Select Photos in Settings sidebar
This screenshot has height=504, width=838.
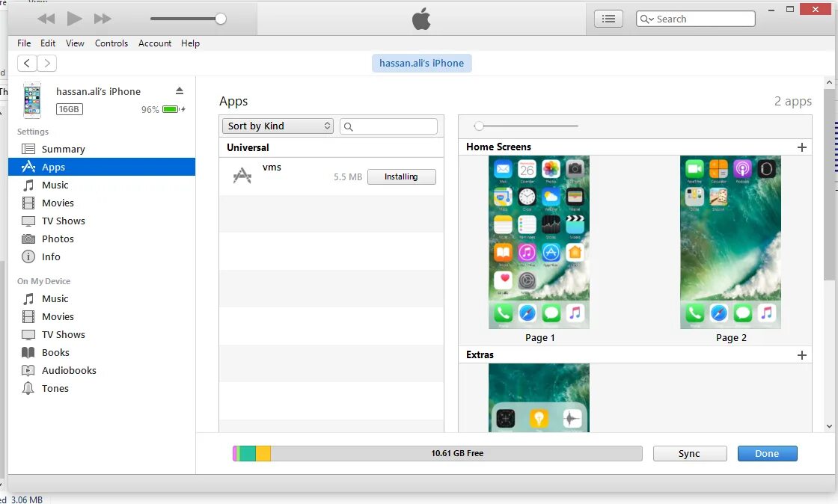pyautogui.click(x=102, y=239)
